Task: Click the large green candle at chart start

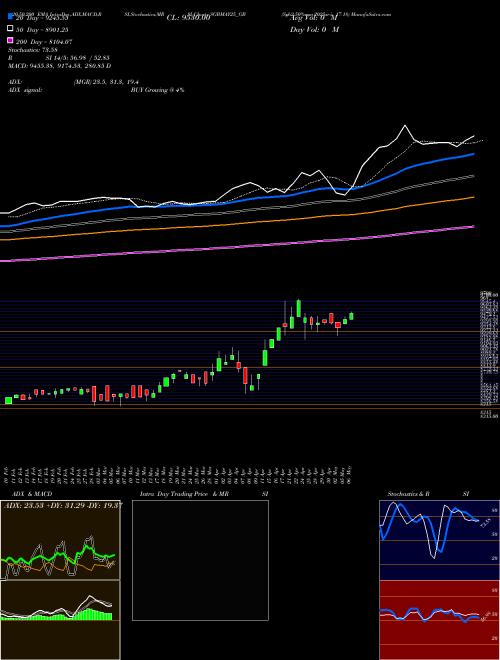Action: [x=8, y=401]
